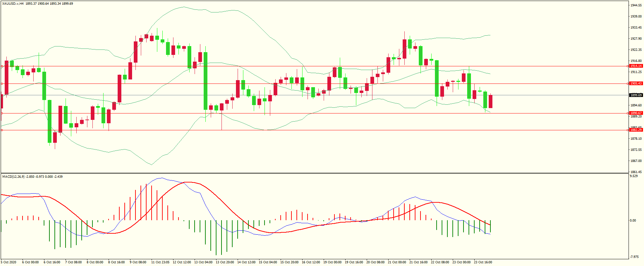Click the 7 Oct 08:00 time label
The width and height of the screenshot is (644, 266).
click(x=74, y=262)
